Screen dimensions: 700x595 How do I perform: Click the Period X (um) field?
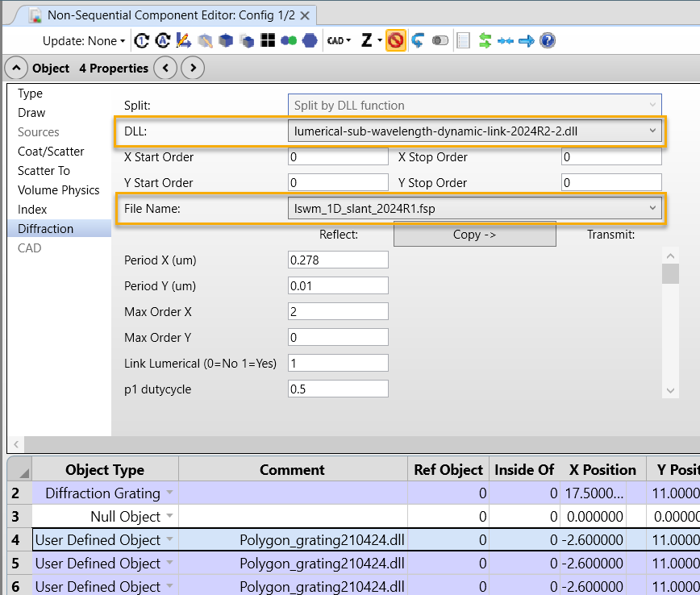point(338,260)
